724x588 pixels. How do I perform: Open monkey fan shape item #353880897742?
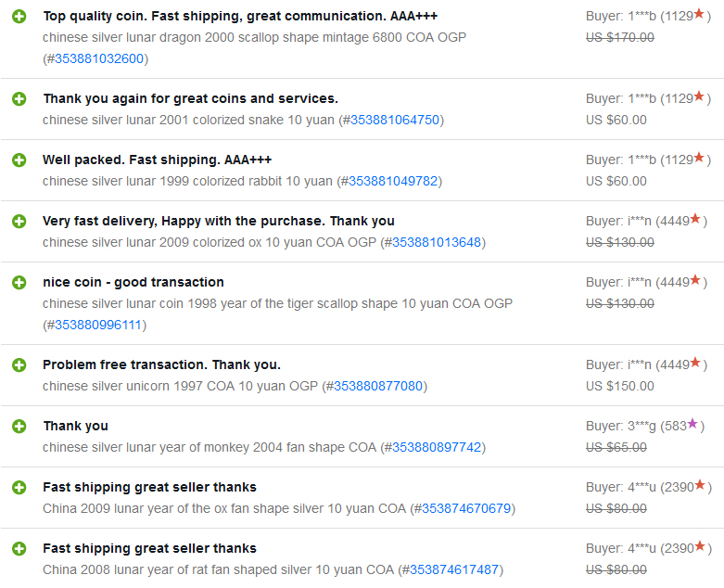437,447
